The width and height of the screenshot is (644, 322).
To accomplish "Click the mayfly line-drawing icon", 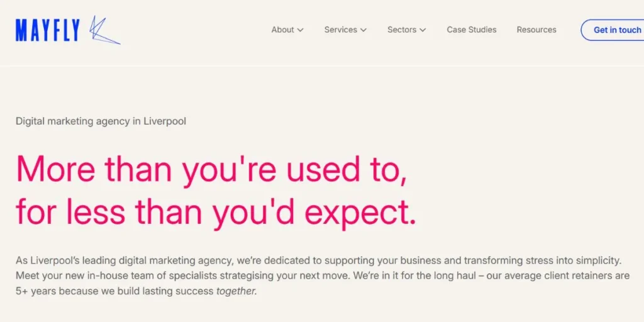I will point(103,30).
